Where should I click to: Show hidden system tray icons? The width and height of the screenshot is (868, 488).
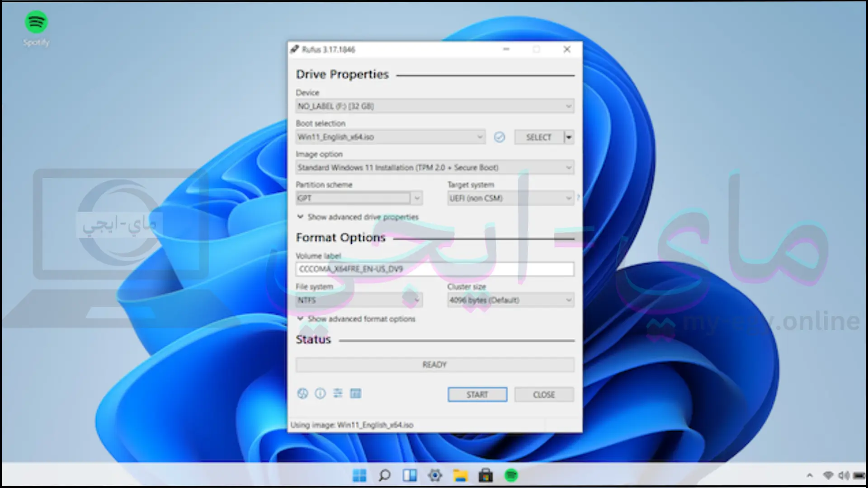[810, 475]
